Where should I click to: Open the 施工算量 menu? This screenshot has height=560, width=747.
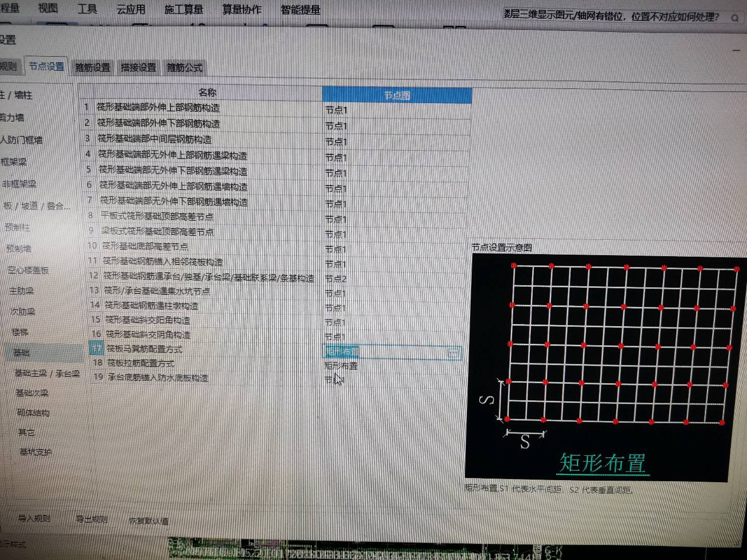click(x=184, y=9)
